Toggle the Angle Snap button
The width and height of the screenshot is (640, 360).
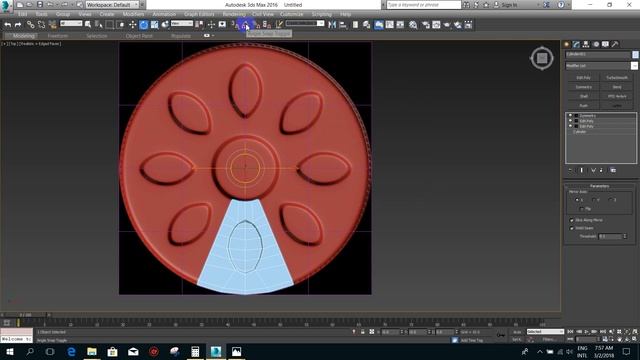[246, 25]
